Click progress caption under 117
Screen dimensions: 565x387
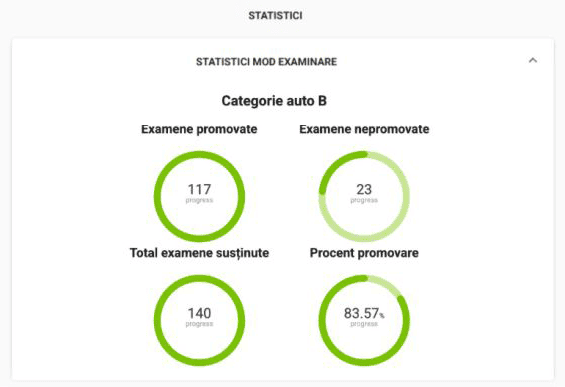pyautogui.click(x=199, y=200)
